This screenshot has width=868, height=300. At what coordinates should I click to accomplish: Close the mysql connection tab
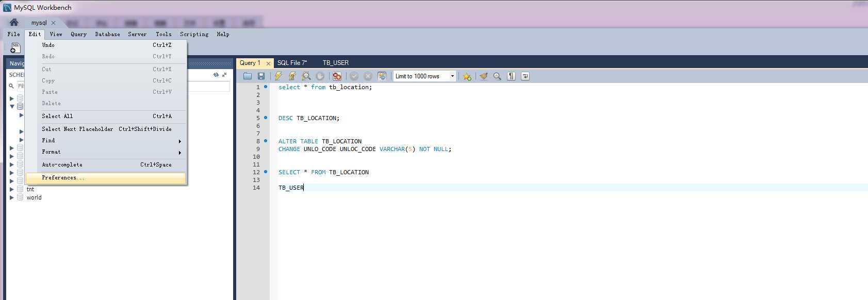point(53,23)
